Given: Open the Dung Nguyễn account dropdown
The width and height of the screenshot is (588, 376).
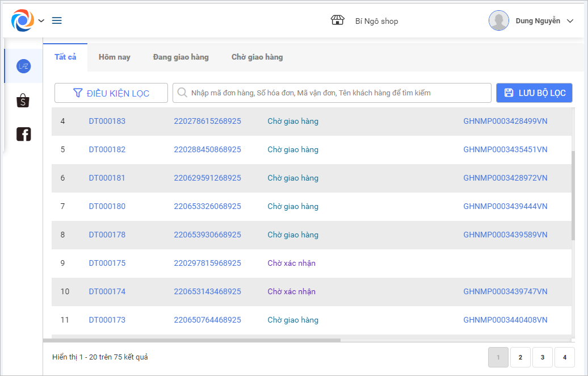Looking at the screenshot, I should pyautogui.click(x=571, y=21).
